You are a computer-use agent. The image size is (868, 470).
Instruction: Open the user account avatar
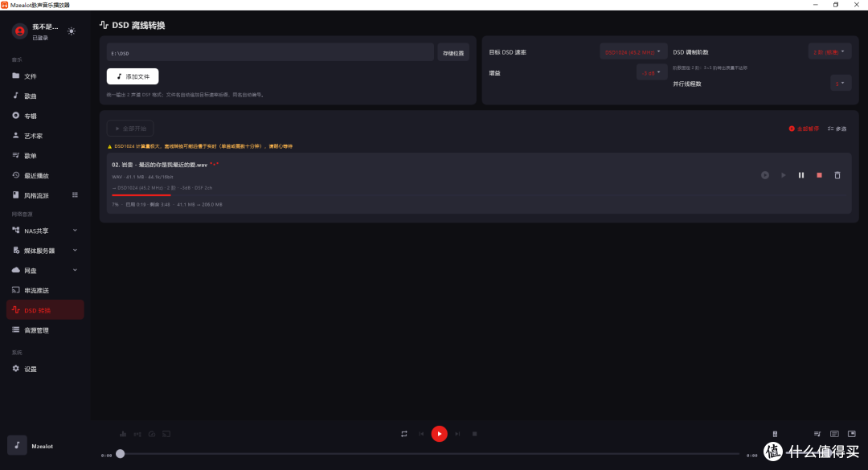click(x=20, y=31)
